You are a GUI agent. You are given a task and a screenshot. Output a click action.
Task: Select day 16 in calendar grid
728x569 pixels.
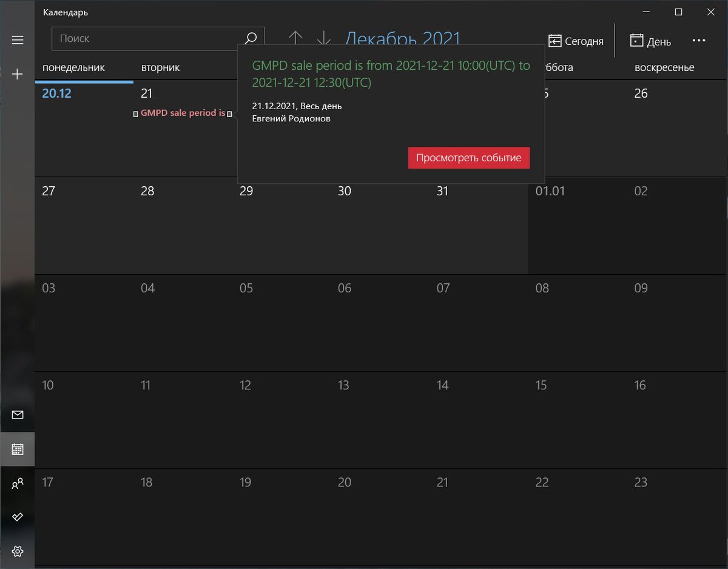click(640, 385)
